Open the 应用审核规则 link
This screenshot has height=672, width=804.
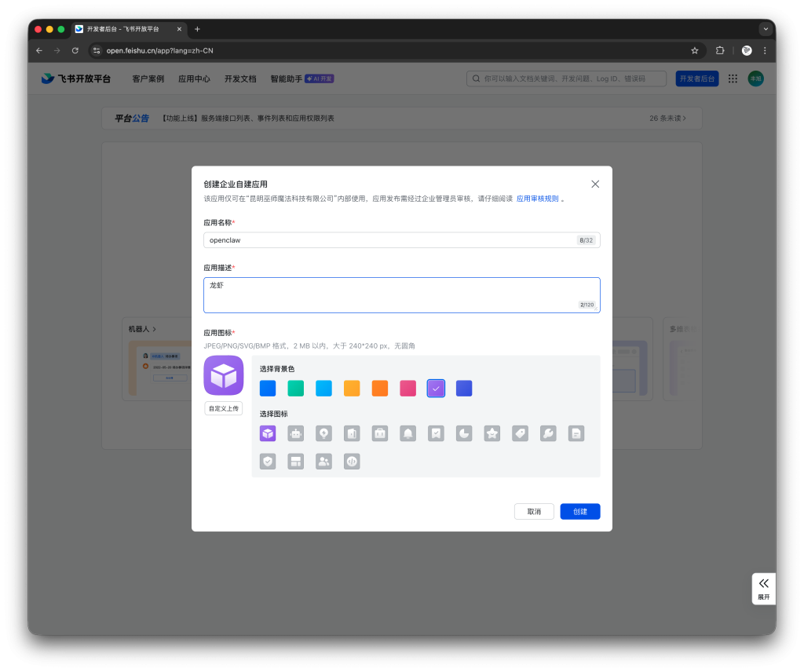pyautogui.click(x=538, y=199)
